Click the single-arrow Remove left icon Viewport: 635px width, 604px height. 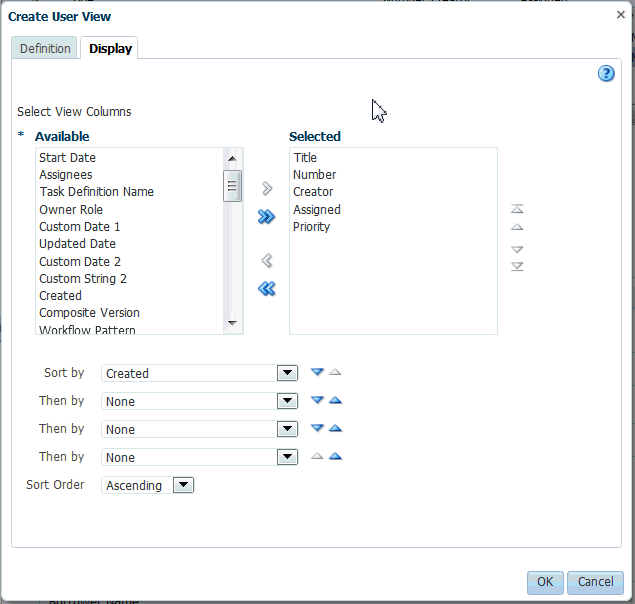click(267, 260)
